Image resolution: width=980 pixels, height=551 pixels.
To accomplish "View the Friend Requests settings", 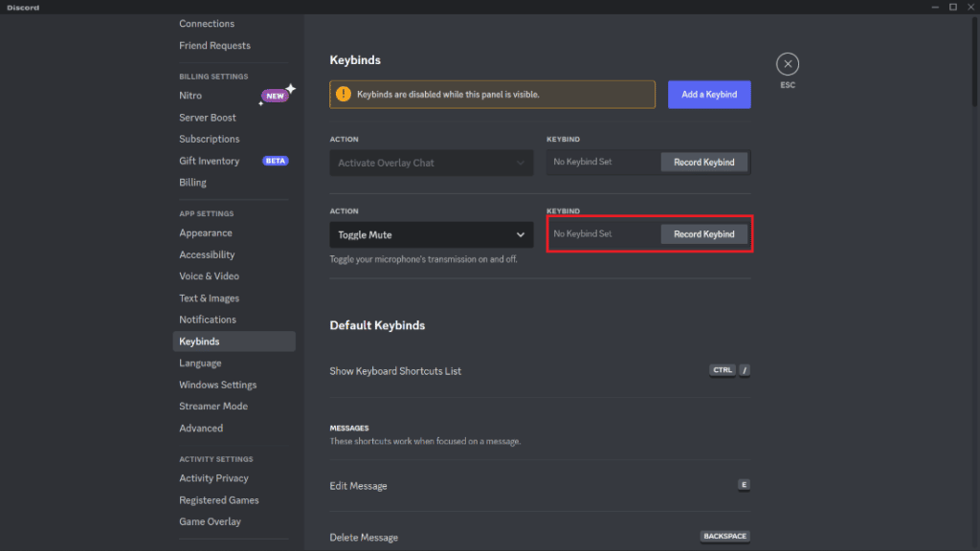I will (x=214, y=45).
